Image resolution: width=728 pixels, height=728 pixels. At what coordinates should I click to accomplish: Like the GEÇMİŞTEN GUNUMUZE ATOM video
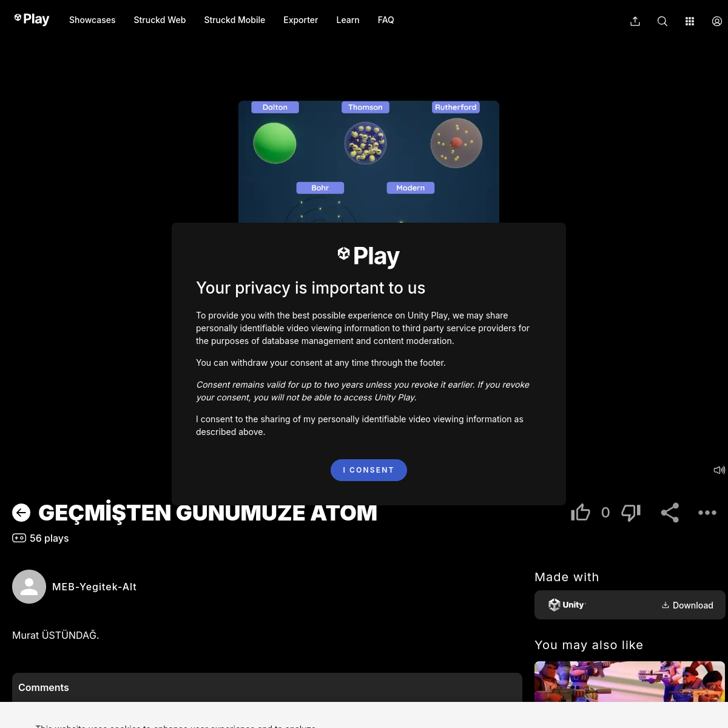click(x=580, y=513)
